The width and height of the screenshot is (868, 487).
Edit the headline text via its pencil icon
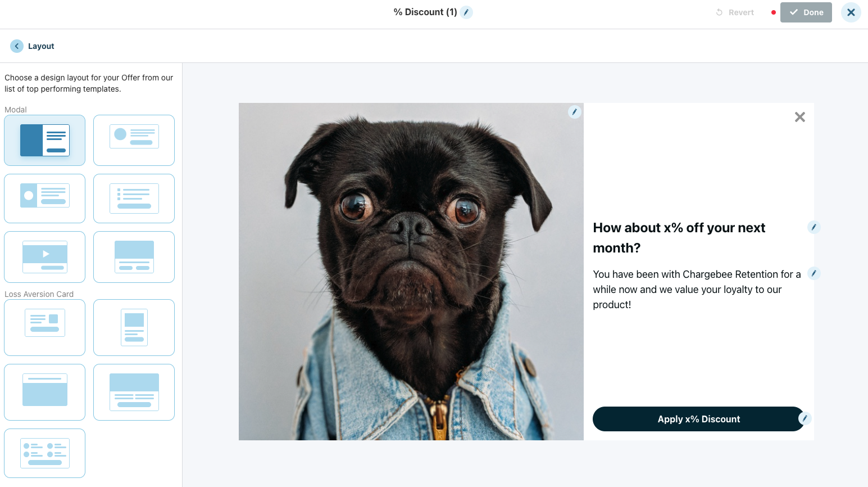[814, 227]
